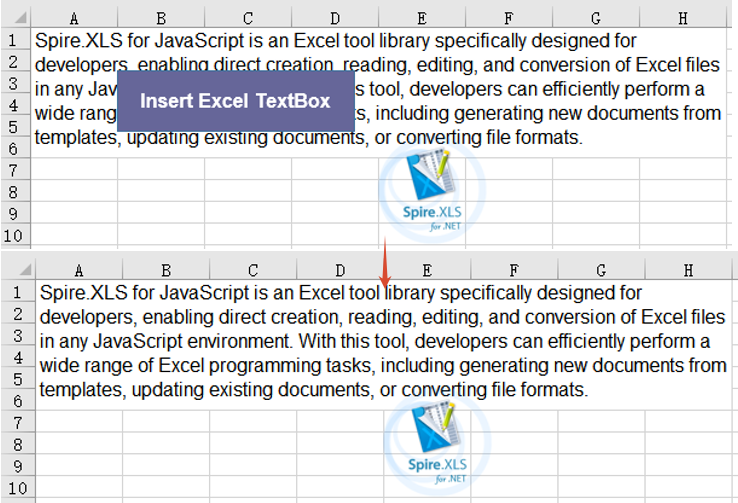Select row 4 header in lower worksheet
Viewport: 738px width, 503px height.
pyautogui.click(x=18, y=357)
